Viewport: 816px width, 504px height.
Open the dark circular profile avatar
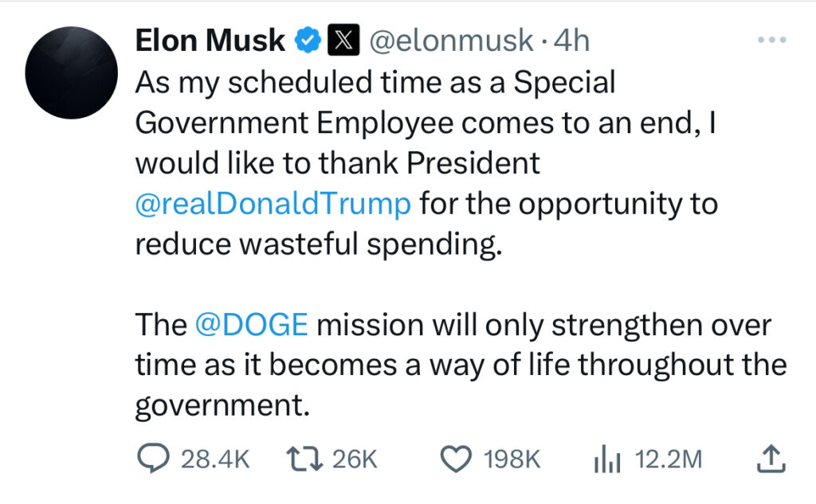point(72,72)
